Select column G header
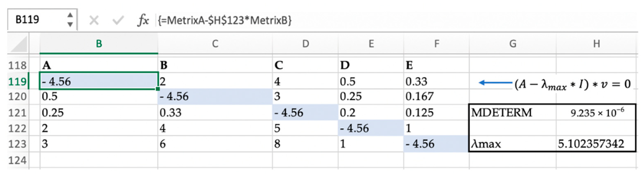The height and width of the screenshot is (177, 644). [513, 44]
